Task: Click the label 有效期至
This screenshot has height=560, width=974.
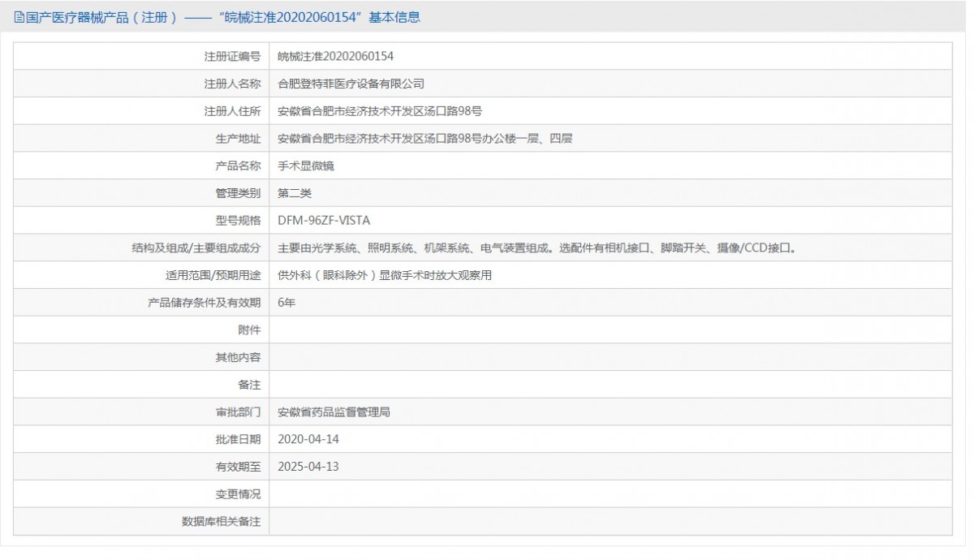Action: 238,467
